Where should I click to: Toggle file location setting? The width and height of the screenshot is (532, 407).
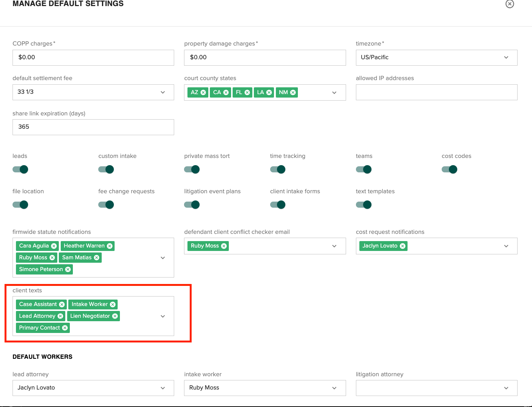pos(20,205)
